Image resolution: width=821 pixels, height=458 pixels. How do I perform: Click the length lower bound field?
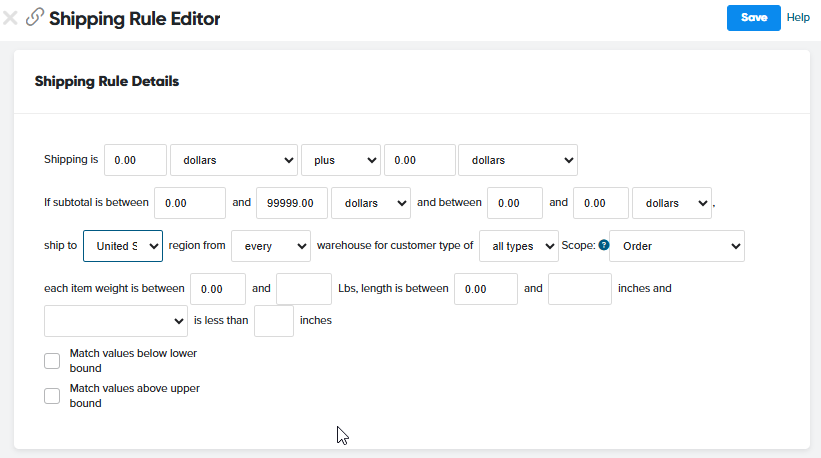pyautogui.click(x=486, y=289)
